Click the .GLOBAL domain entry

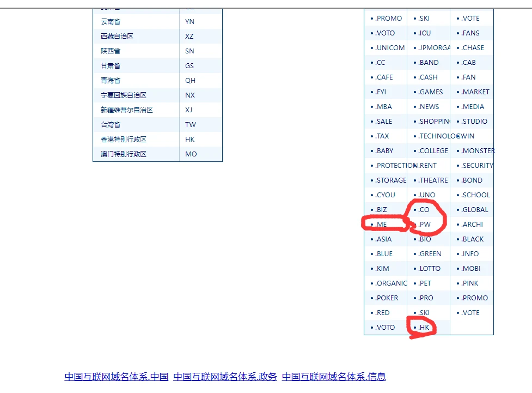pyautogui.click(x=475, y=209)
